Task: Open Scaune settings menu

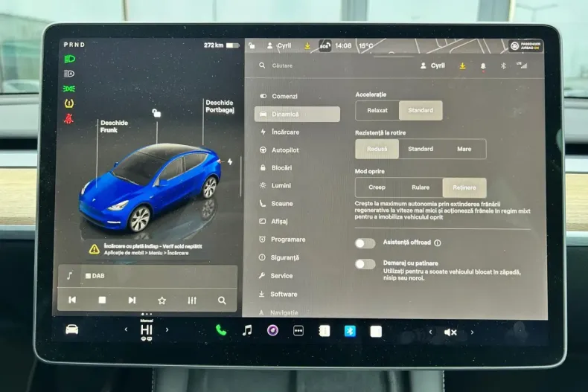Action: coord(298,204)
